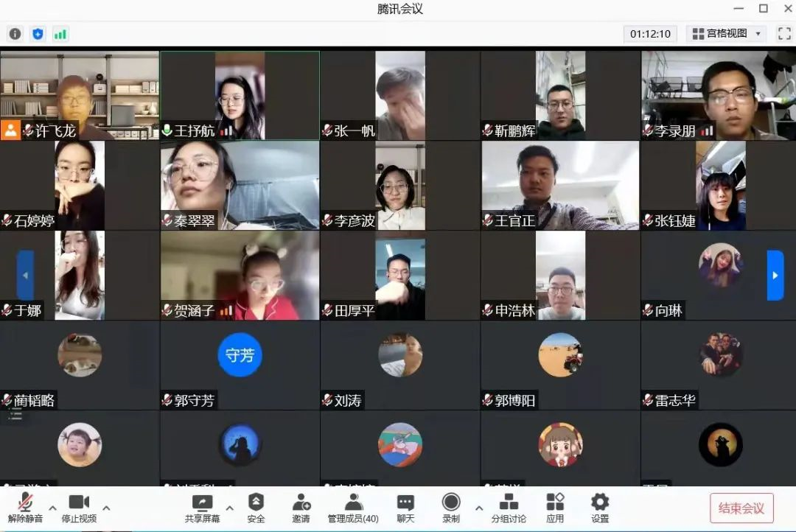Expand audio options arrow beside 解除静音
Image resolution: width=796 pixels, height=532 pixels.
pos(52,508)
